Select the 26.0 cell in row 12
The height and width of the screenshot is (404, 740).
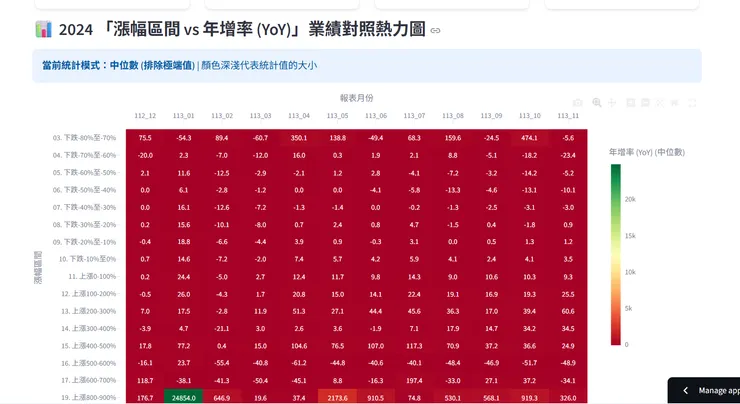[184, 294]
